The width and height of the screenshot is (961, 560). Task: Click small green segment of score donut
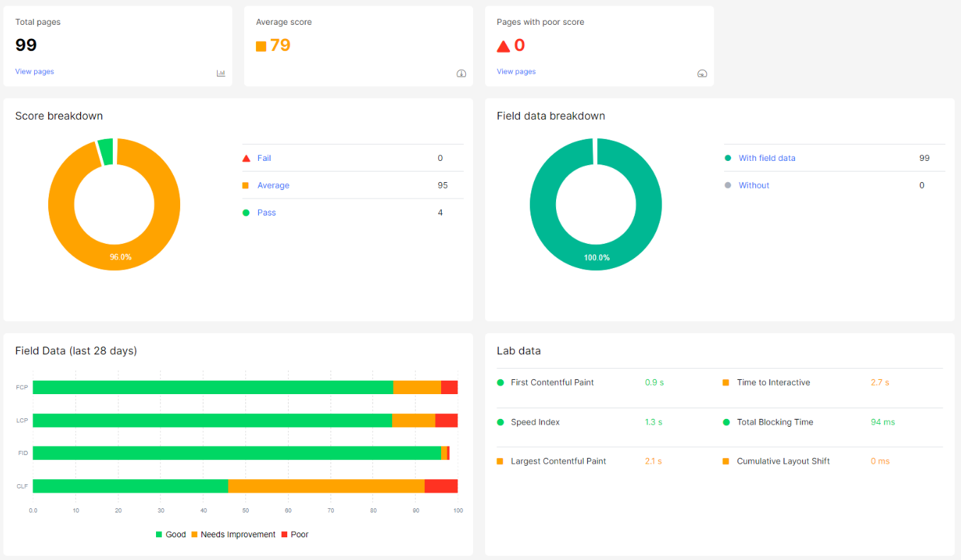[x=105, y=152]
